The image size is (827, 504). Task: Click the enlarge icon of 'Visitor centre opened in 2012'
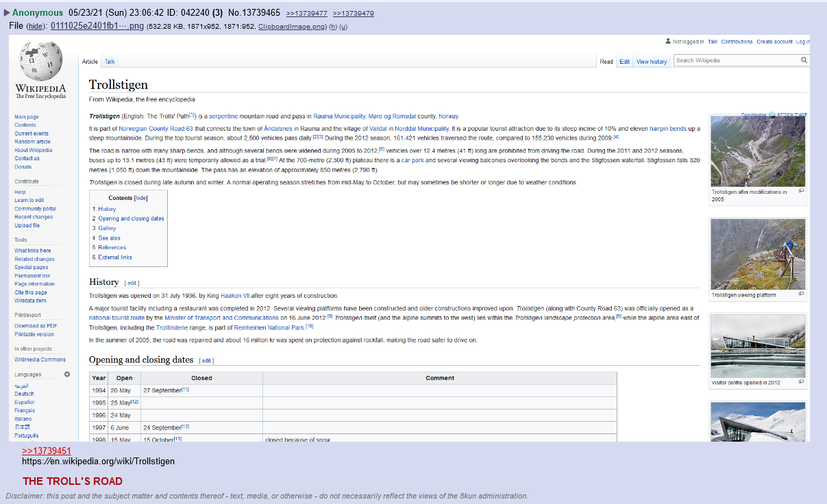coord(801,381)
